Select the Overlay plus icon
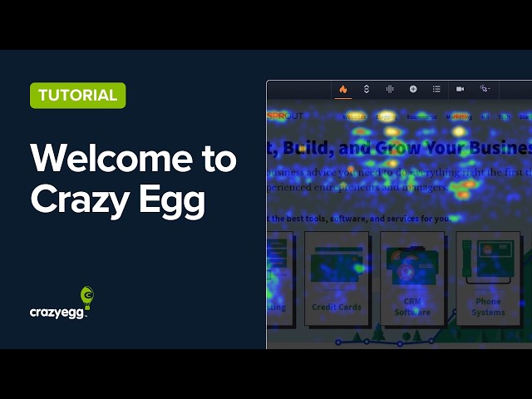Viewport: 532px width, 399px height. click(x=413, y=89)
